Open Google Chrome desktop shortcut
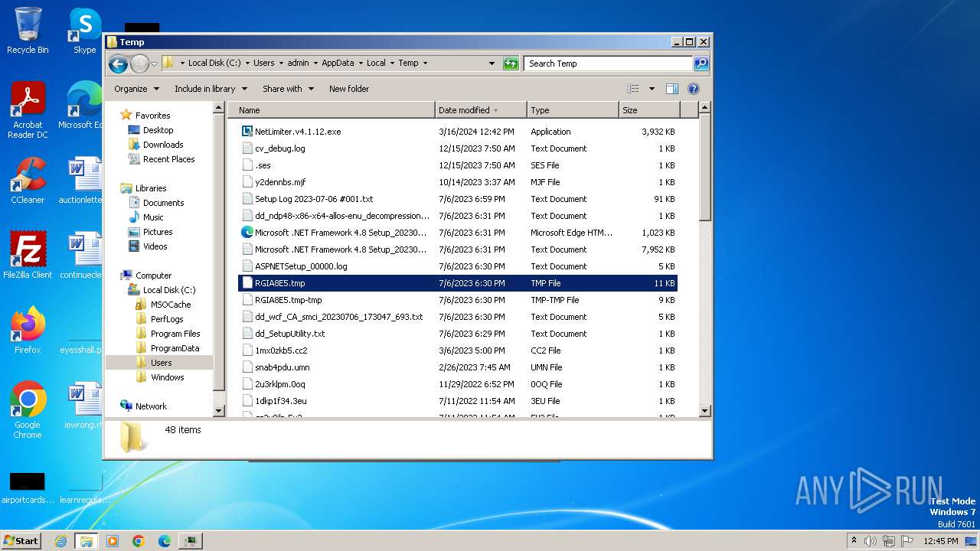The width and height of the screenshot is (980, 551). point(28,410)
